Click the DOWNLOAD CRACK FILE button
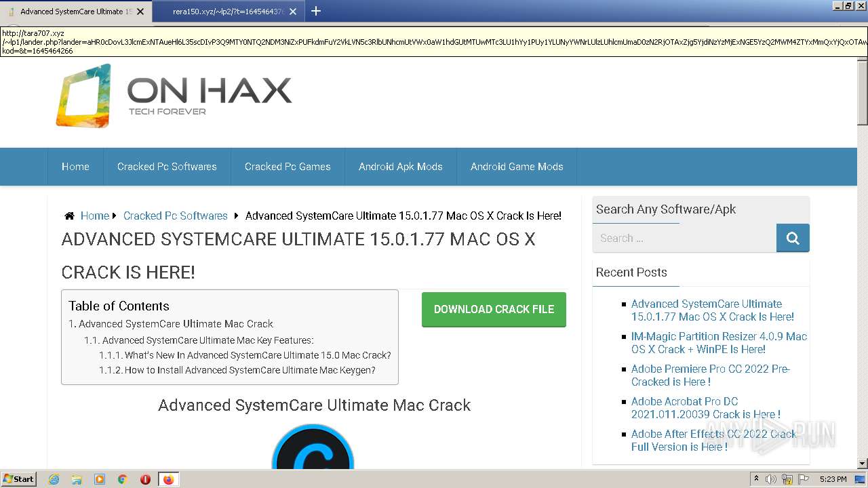This screenshot has height=488, width=868. (x=494, y=310)
